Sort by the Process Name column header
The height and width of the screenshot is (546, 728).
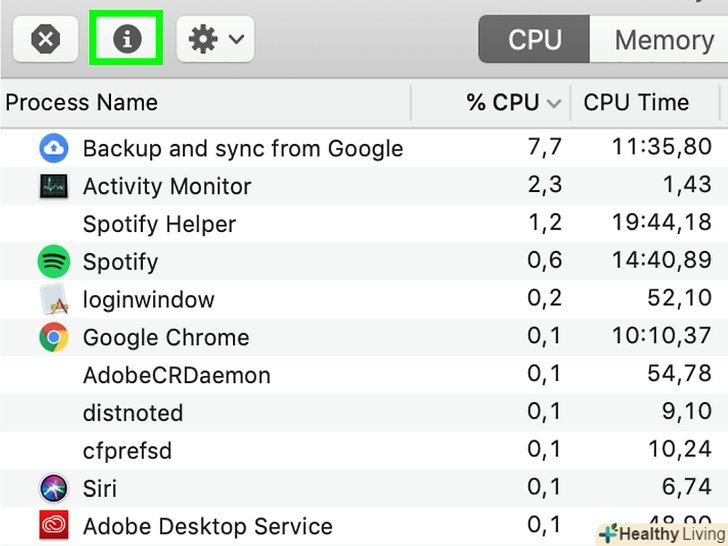coord(82,102)
